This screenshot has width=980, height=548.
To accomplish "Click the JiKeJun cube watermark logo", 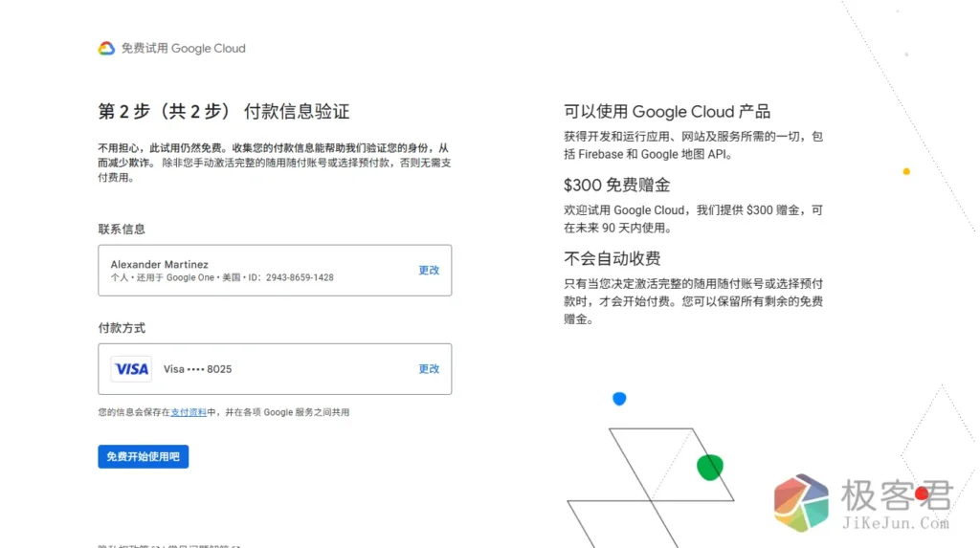I will pos(801,502).
